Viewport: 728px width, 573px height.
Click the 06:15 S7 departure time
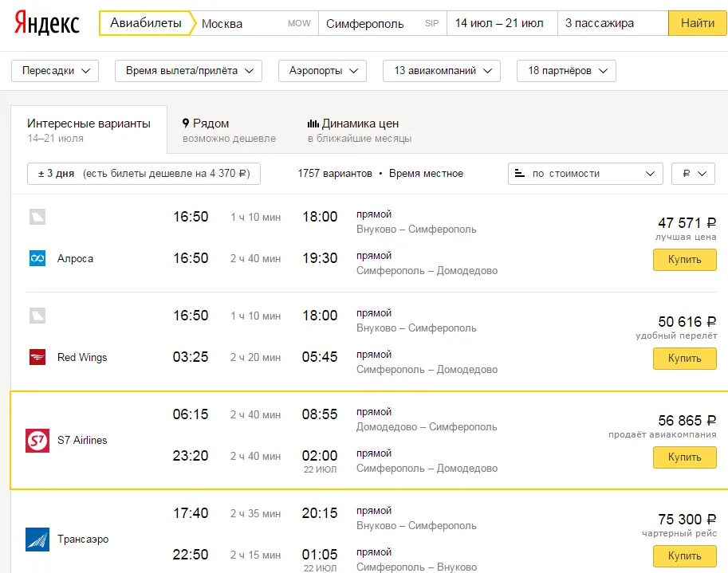coord(191,414)
